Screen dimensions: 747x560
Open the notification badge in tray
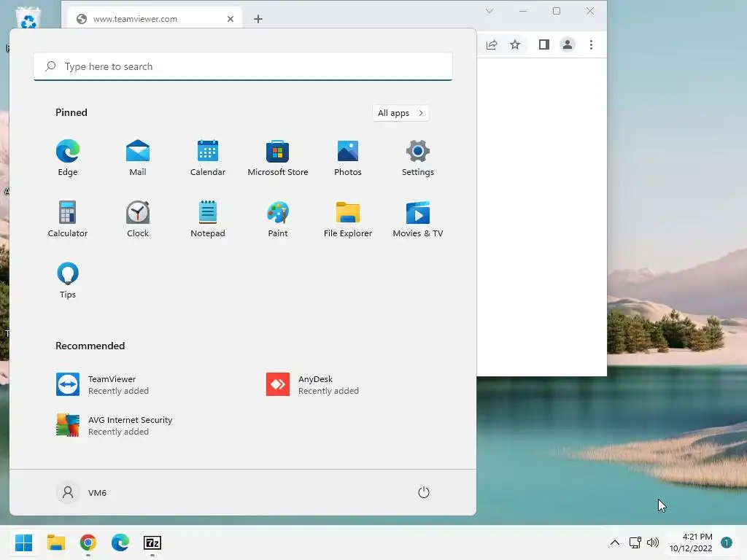click(727, 542)
